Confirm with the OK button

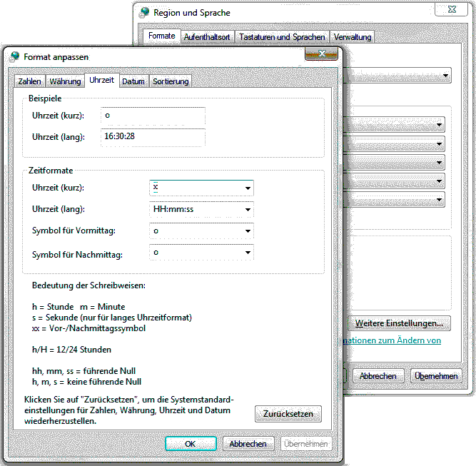pyautogui.click(x=190, y=443)
